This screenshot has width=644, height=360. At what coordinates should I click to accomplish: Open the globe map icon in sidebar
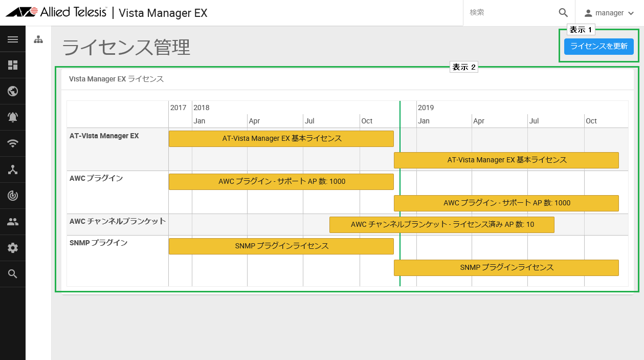(13, 91)
